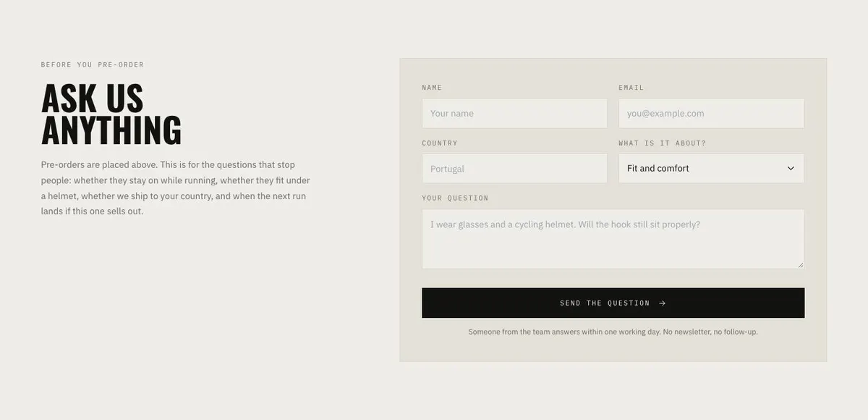Click the resize grip on question textarea
This screenshot has width=868, height=420.
click(800, 265)
